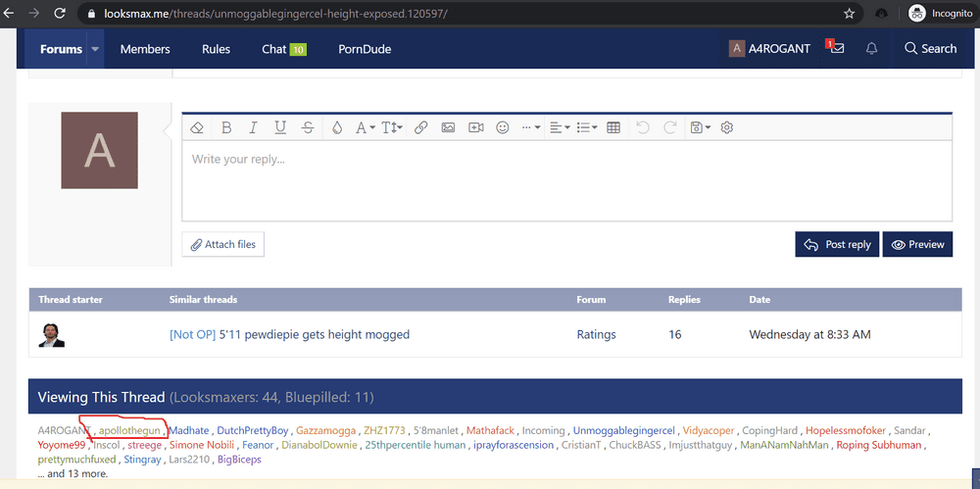The width and height of the screenshot is (980, 489).
Task: Insert a link with chain icon
Action: coord(420,127)
